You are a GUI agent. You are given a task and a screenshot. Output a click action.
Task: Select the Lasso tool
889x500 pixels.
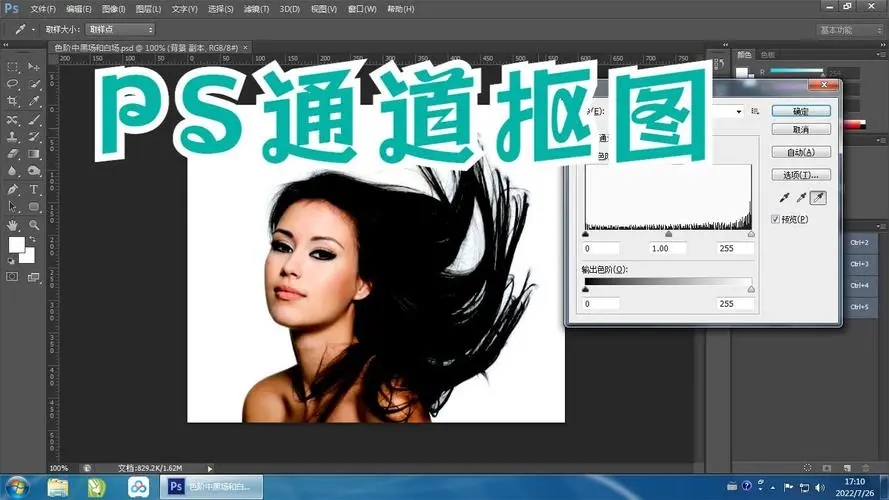13,84
